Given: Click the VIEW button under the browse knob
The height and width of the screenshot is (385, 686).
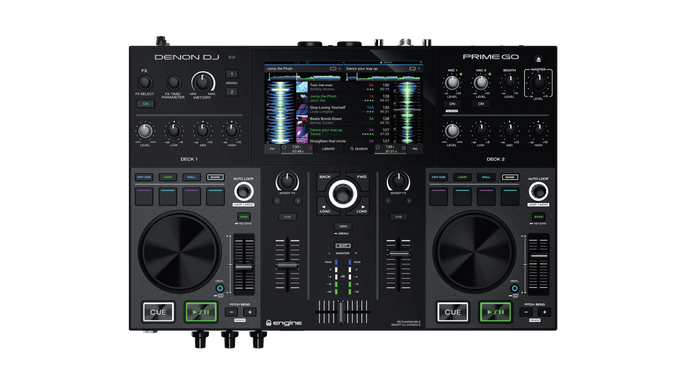Looking at the screenshot, I should click(343, 226).
